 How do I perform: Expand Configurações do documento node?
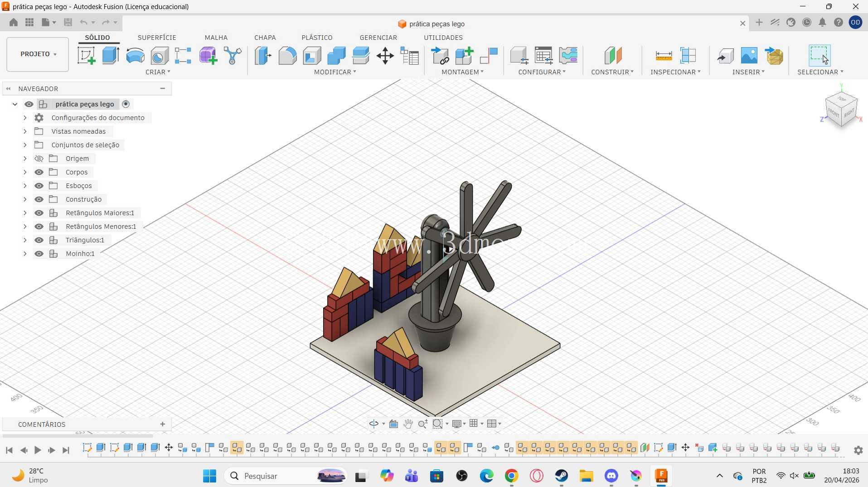(25, 118)
